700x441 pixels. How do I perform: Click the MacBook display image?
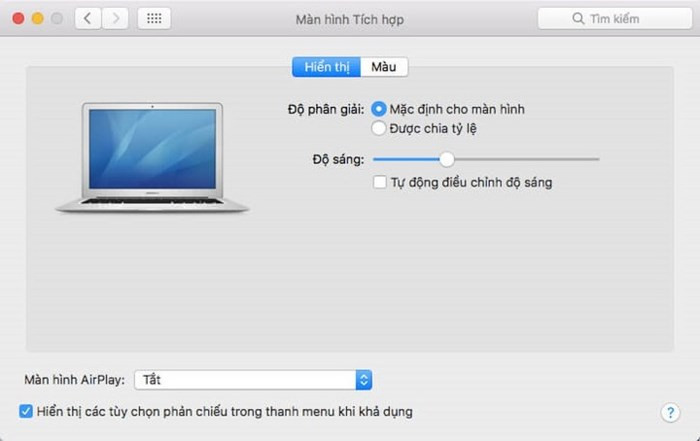pyautogui.click(x=152, y=157)
